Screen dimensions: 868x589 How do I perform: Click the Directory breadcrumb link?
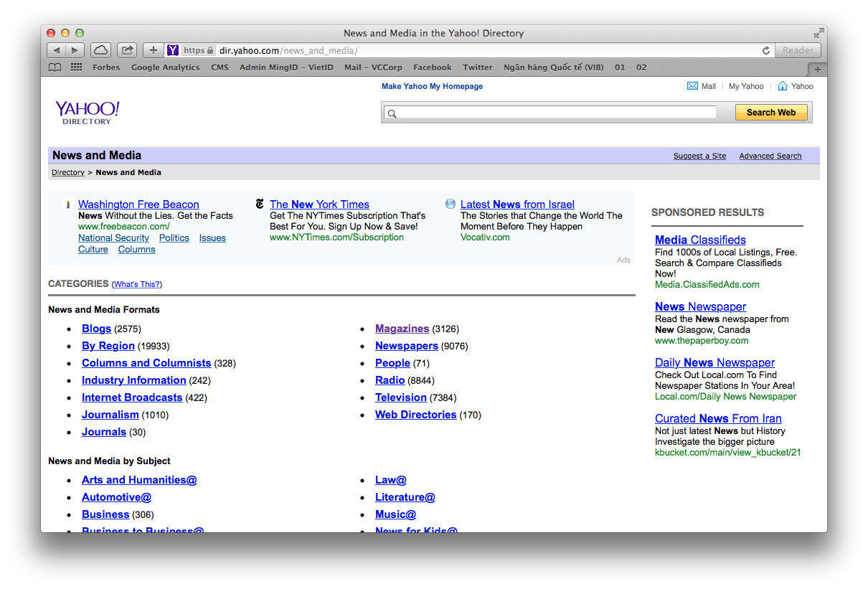click(x=67, y=171)
